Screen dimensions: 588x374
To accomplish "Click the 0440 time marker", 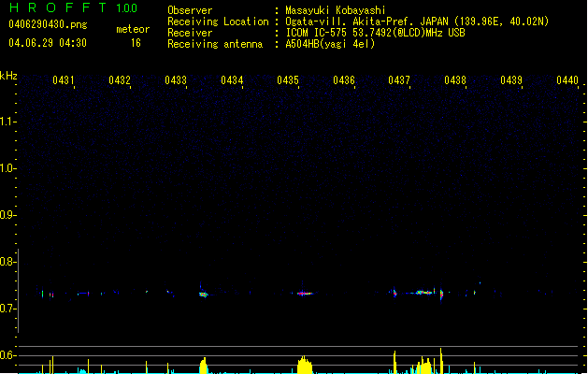I will pos(567,79).
